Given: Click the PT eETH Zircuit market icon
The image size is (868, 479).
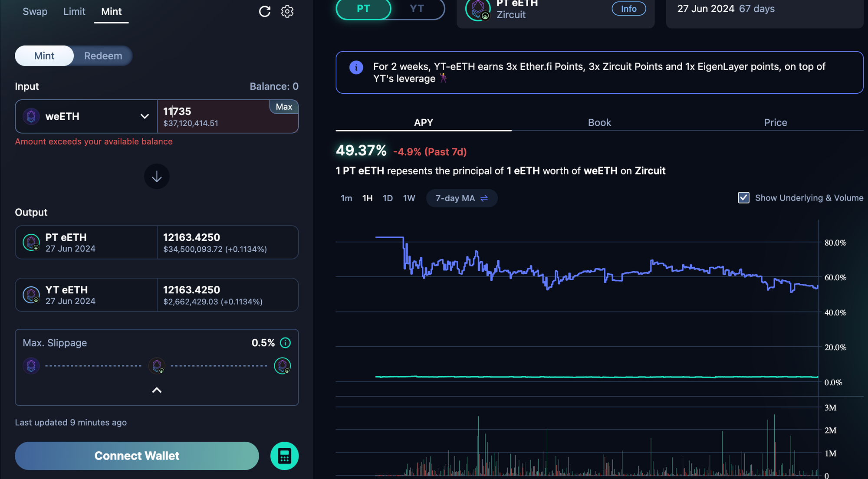Looking at the screenshot, I should coord(478,10).
